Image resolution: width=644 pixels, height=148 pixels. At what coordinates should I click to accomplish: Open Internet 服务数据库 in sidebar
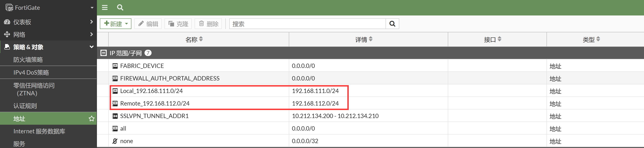tap(39, 131)
